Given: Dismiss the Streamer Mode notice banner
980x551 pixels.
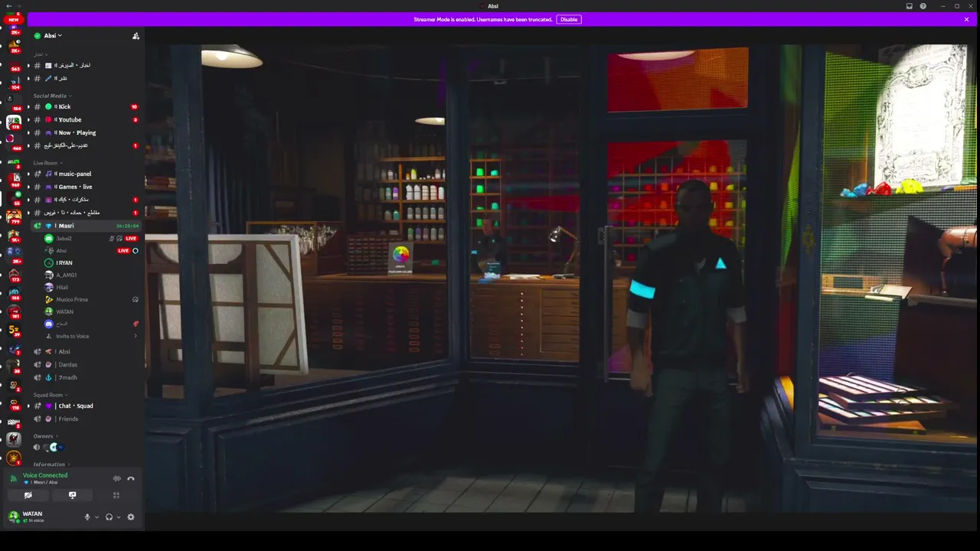Looking at the screenshot, I should (x=966, y=19).
